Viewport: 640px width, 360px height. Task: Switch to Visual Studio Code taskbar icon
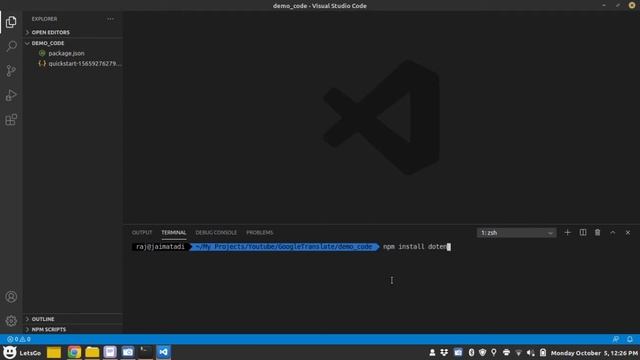pos(164,352)
